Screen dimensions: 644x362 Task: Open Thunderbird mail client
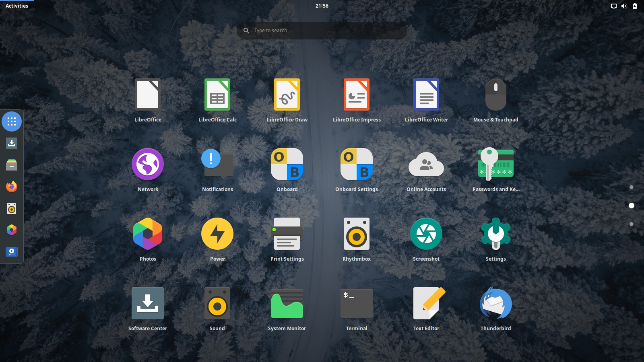pyautogui.click(x=496, y=303)
